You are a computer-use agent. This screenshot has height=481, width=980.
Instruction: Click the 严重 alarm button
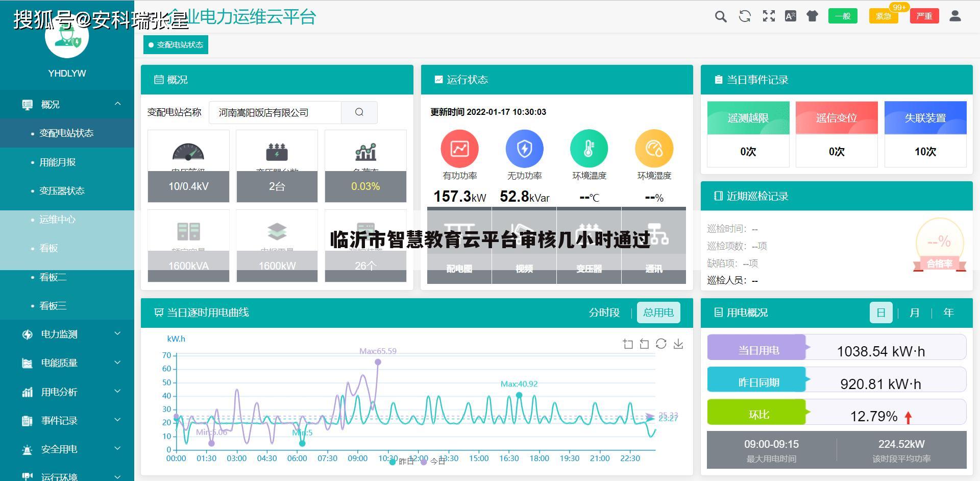point(924,16)
